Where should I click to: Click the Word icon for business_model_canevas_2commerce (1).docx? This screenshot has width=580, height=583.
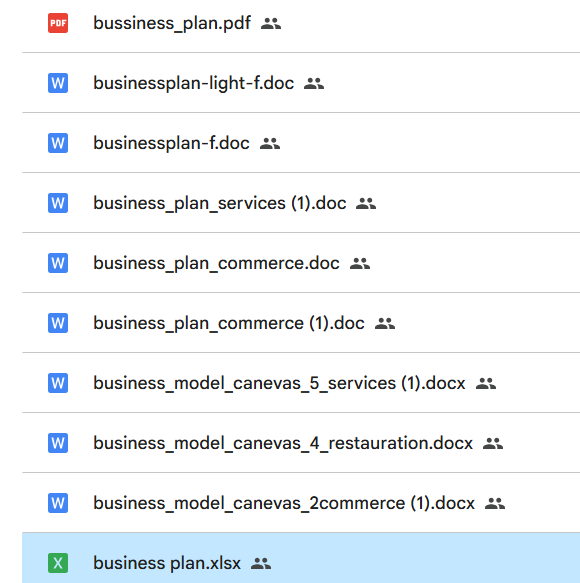(x=58, y=503)
